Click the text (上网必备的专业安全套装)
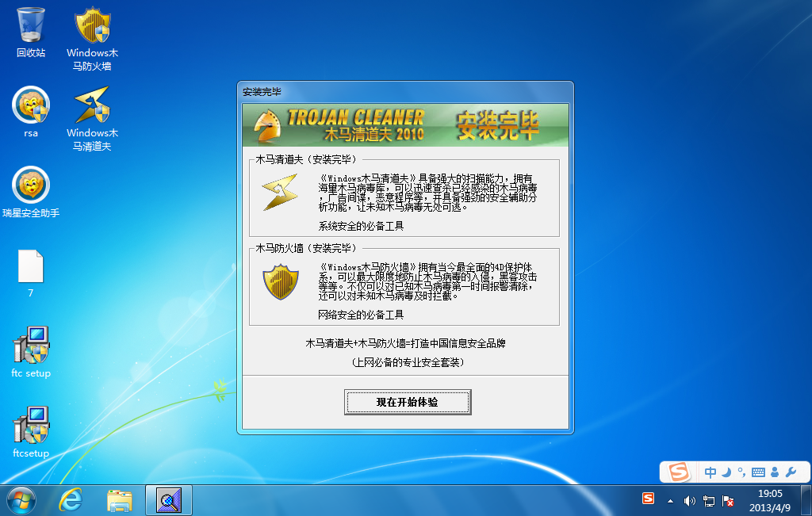Image resolution: width=812 pixels, height=516 pixels. pyautogui.click(x=408, y=362)
